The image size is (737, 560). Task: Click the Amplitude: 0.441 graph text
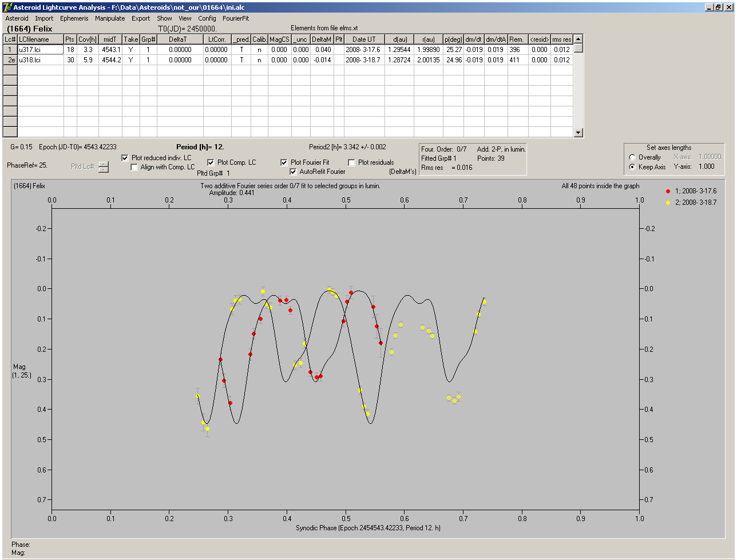pyautogui.click(x=232, y=193)
